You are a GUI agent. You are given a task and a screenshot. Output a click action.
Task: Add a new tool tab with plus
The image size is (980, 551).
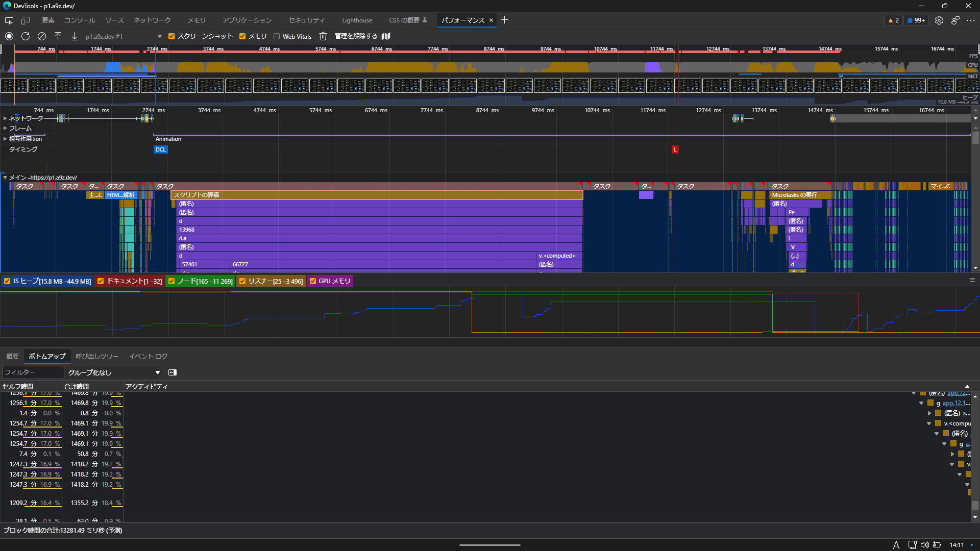[505, 20]
